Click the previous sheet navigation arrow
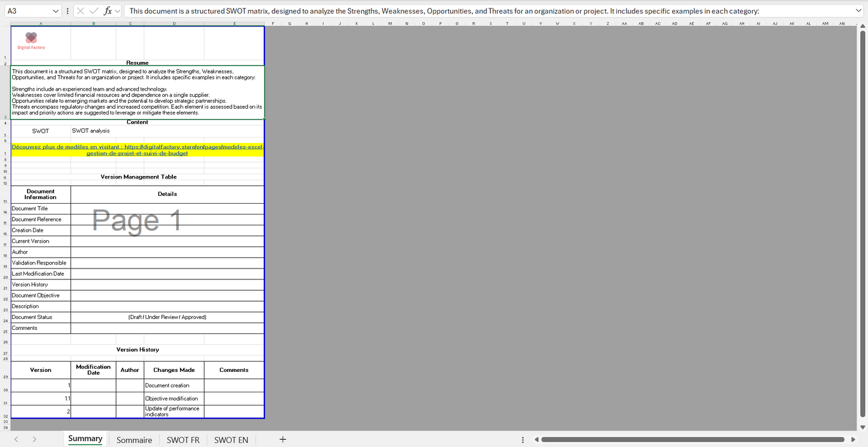Viewport: 868px width, 447px height. (x=16, y=439)
